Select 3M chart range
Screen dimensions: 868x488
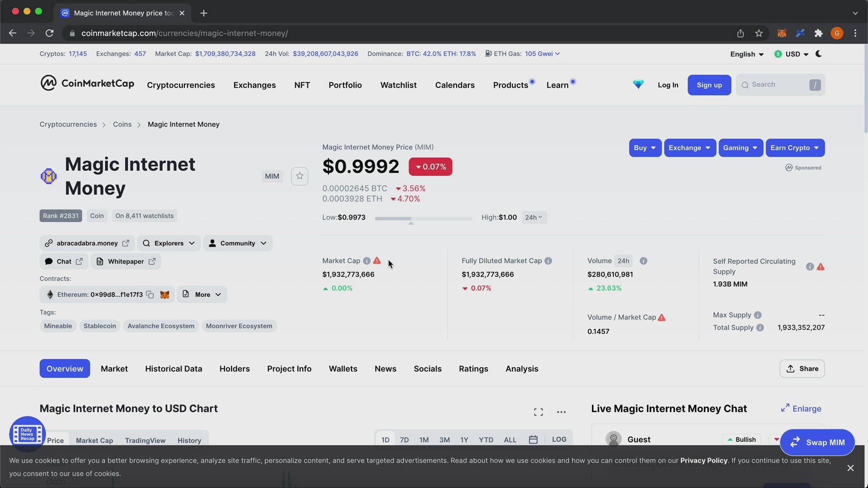coord(444,440)
